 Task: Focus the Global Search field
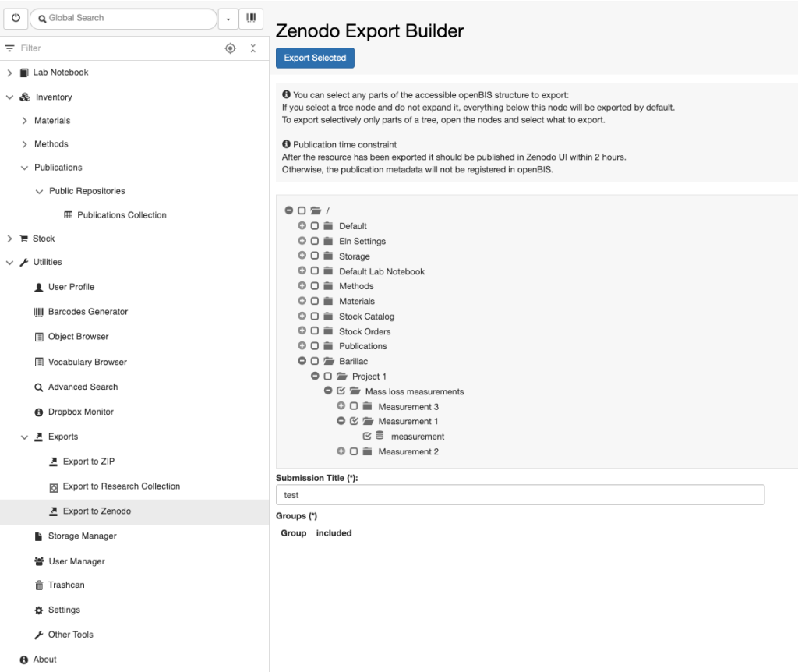[124, 19]
